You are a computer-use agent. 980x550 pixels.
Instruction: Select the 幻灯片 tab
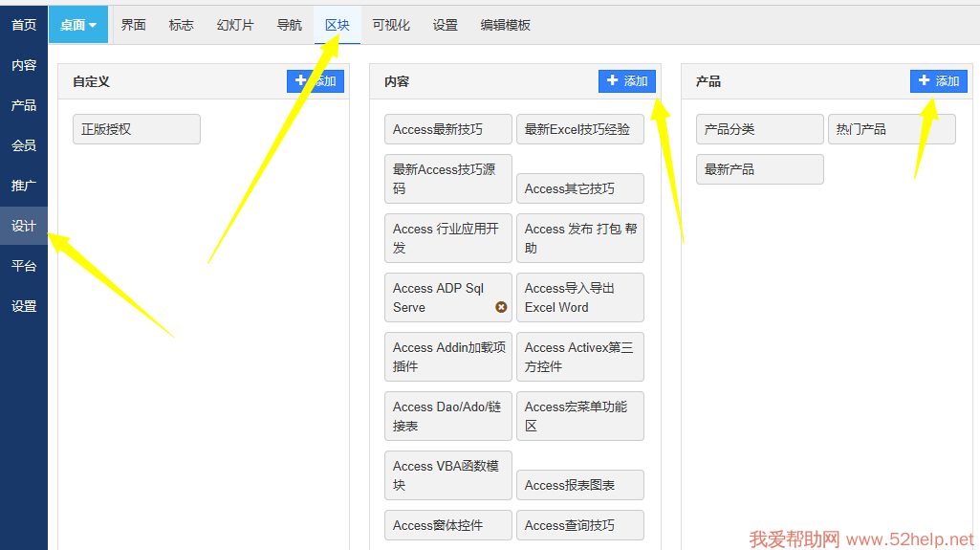coord(235,25)
